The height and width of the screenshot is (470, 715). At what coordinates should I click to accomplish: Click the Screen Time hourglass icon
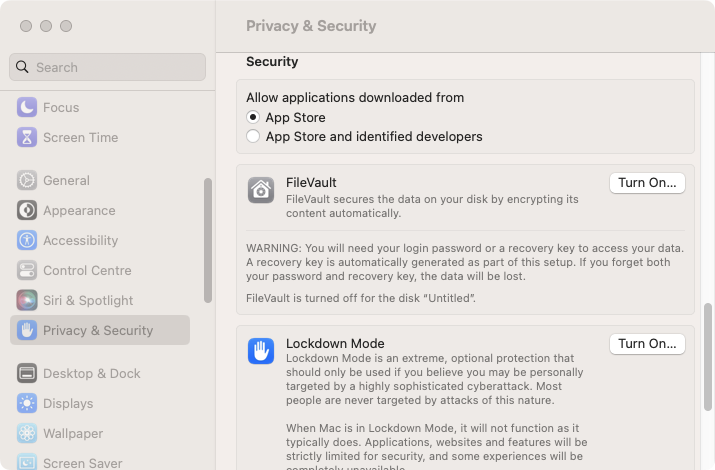(x=27, y=137)
